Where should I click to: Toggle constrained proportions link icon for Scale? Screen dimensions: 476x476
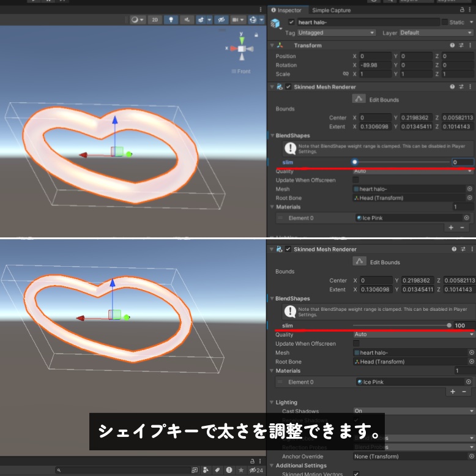click(346, 74)
